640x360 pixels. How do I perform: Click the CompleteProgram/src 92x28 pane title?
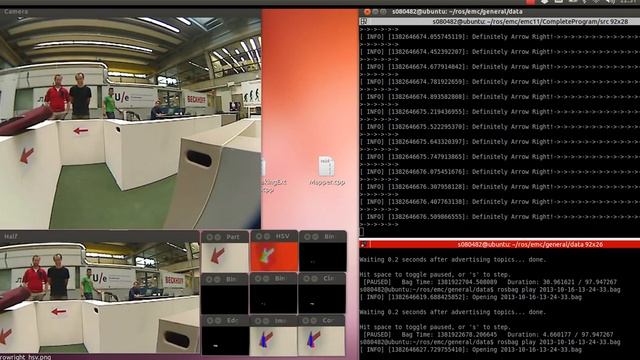coord(530,22)
